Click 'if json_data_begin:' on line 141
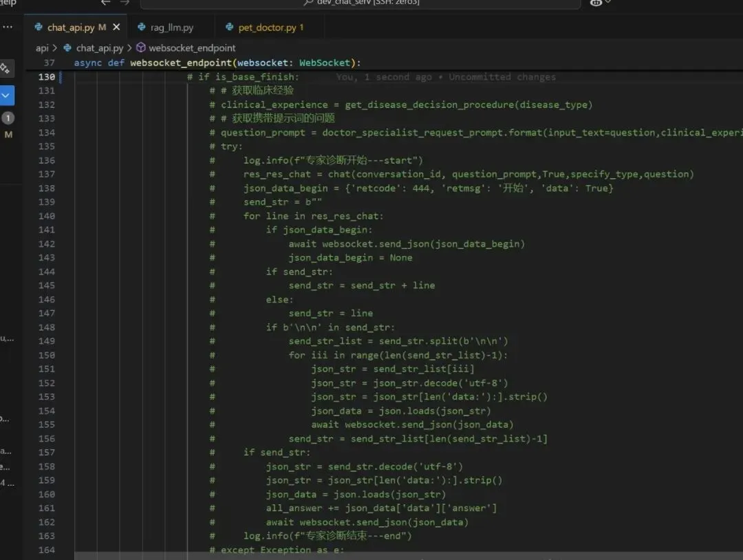Screen dimensions: 743x560 point(319,230)
